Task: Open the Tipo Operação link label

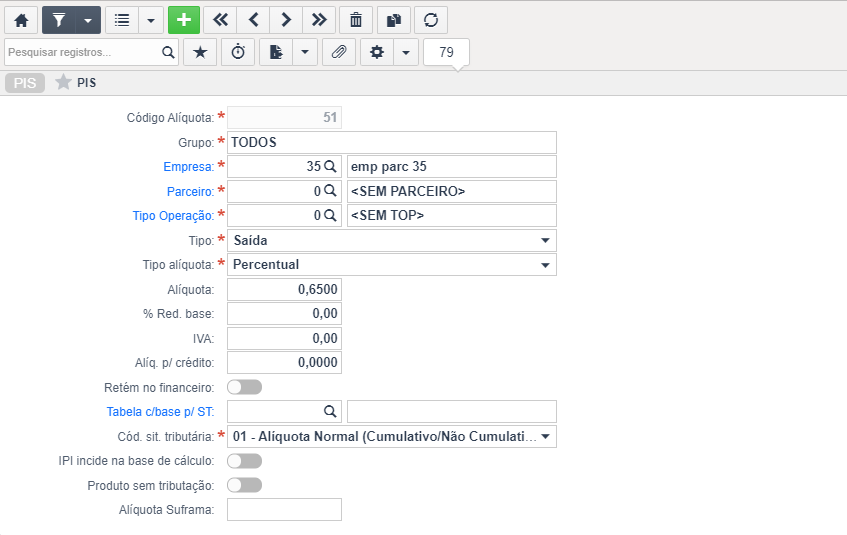Action: [173, 216]
